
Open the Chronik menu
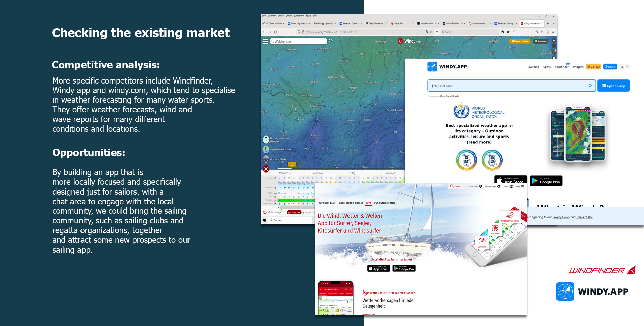[x=289, y=16]
